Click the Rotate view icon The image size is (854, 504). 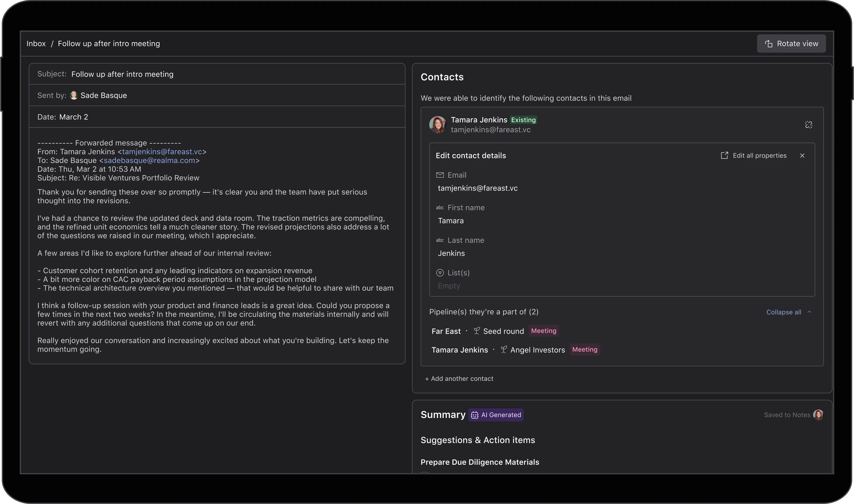(x=768, y=43)
